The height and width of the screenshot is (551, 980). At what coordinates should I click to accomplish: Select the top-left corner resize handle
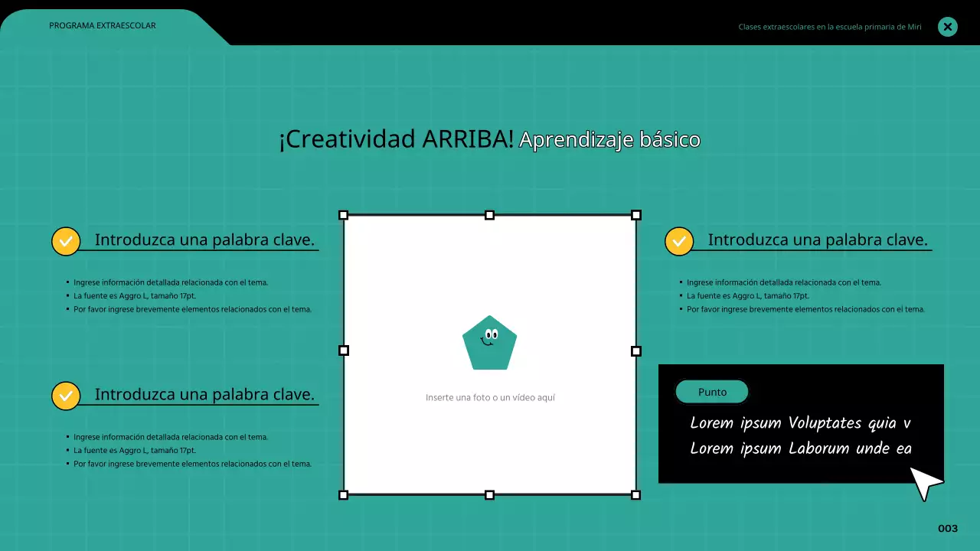pyautogui.click(x=344, y=215)
